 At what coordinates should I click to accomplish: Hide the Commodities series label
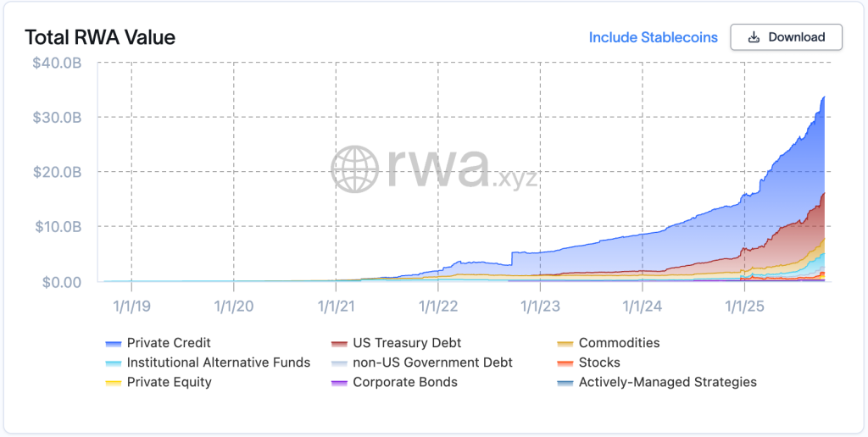(x=619, y=343)
